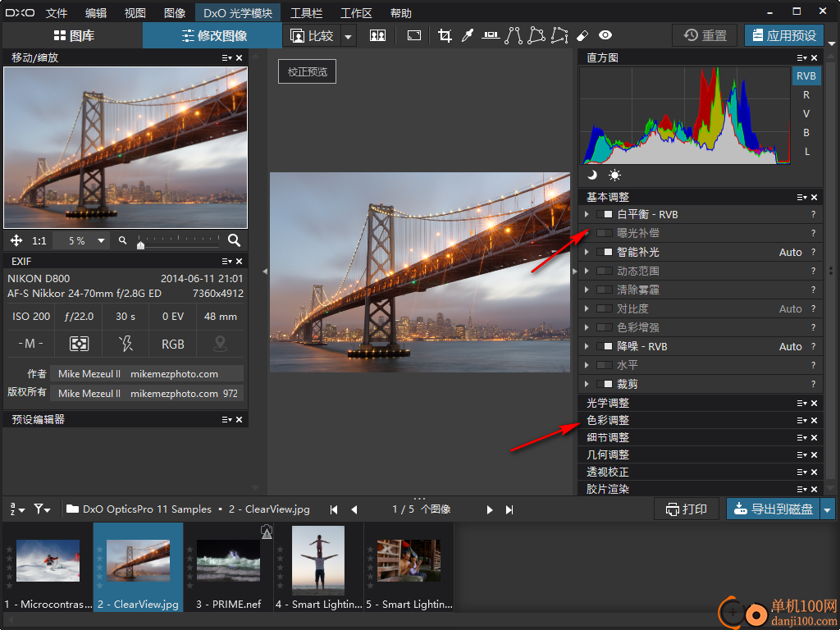Open the 视图 menu
Image resolution: width=840 pixels, height=630 pixels.
[x=135, y=13]
